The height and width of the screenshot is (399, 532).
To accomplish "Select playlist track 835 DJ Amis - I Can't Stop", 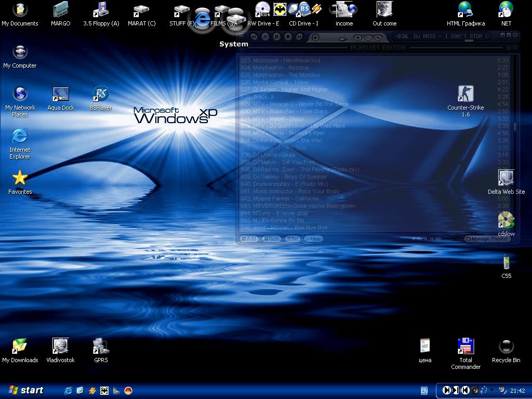I will pos(375,148).
